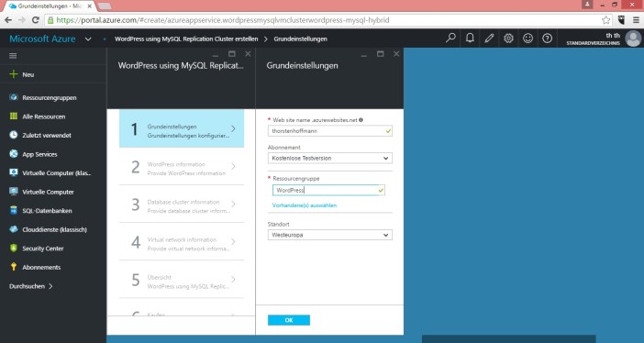
Task: Open Alle Ressourcen grid icon
Action: (14, 116)
